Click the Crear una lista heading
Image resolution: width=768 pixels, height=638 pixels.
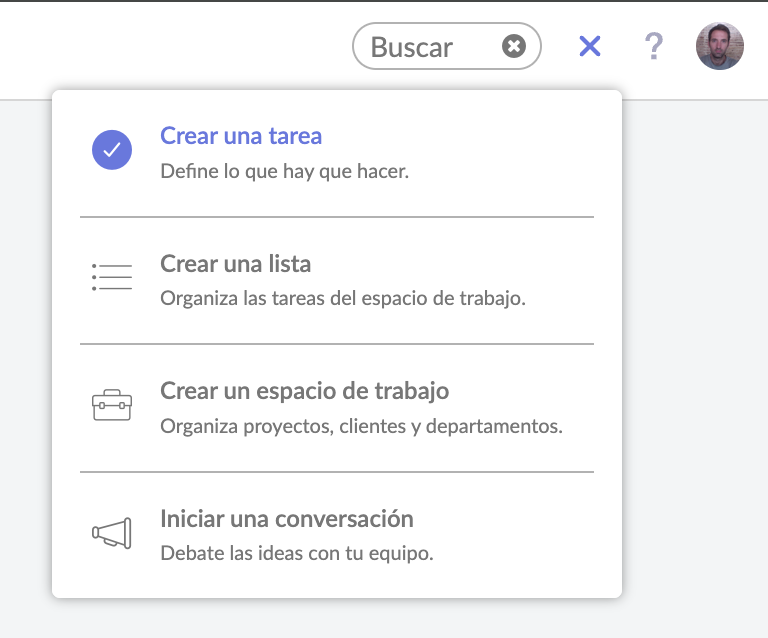tap(236, 263)
